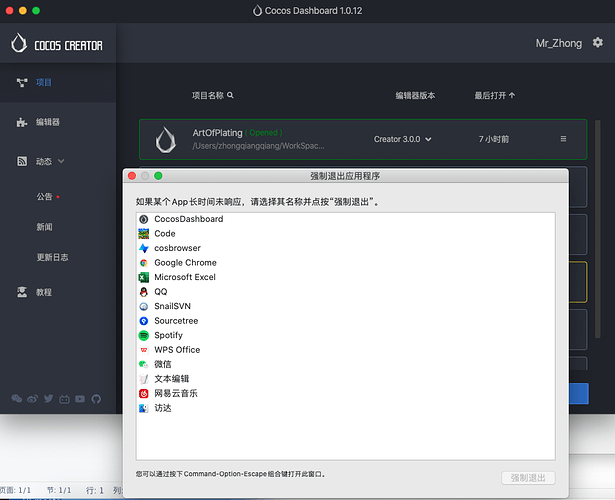615x500 pixels.
Task: Click the ArtOfPlating project name
Action: click(217, 133)
